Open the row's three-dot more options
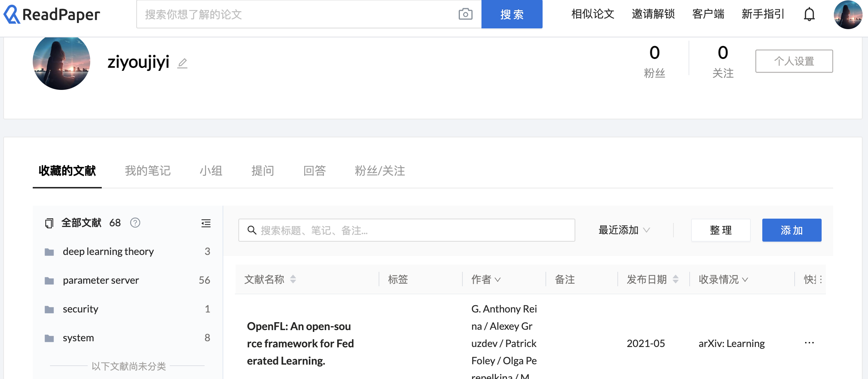The image size is (868, 379). point(809,343)
